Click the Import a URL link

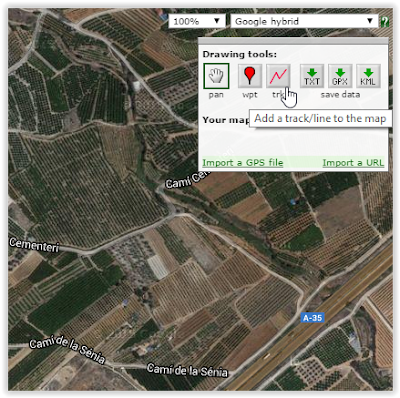tap(353, 163)
